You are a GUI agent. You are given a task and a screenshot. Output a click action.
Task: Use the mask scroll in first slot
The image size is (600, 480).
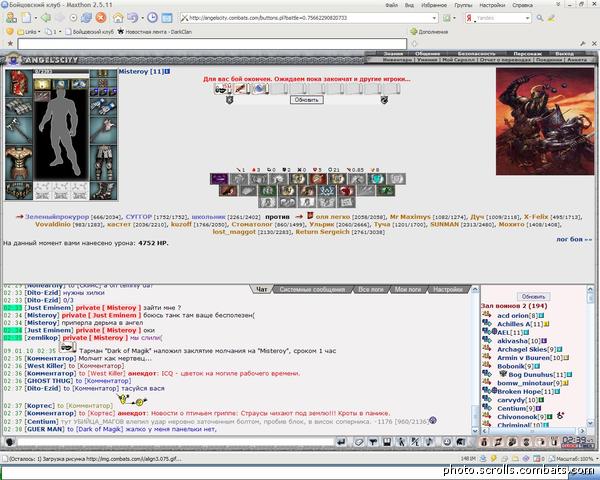pos(223,89)
